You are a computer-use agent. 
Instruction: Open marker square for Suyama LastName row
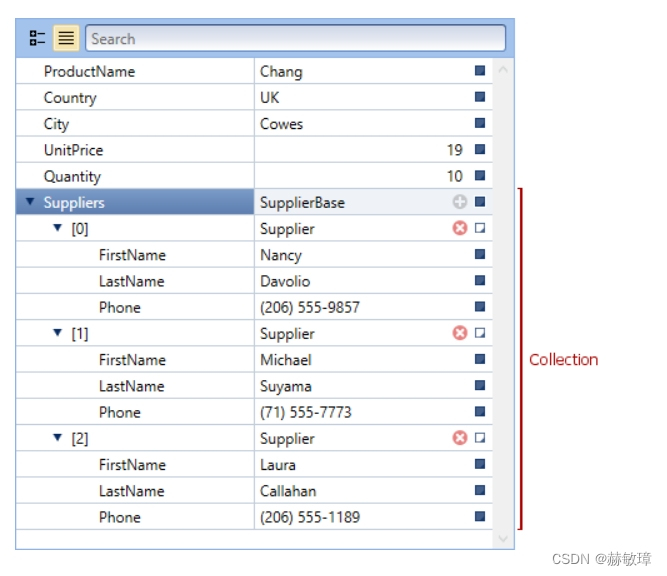[480, 385]
